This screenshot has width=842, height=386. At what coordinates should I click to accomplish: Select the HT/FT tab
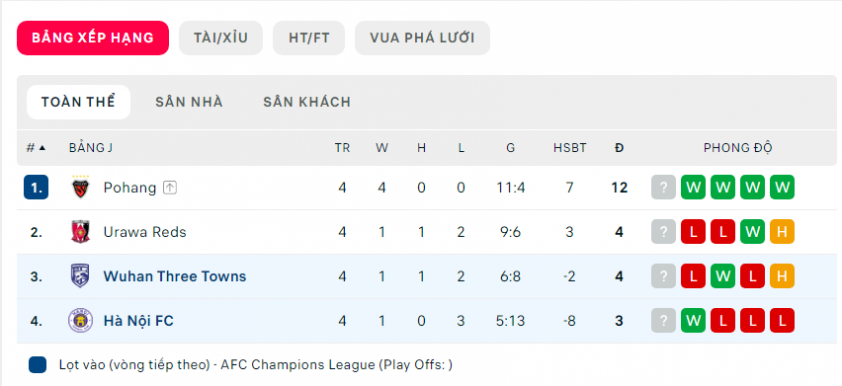(309, 38)
